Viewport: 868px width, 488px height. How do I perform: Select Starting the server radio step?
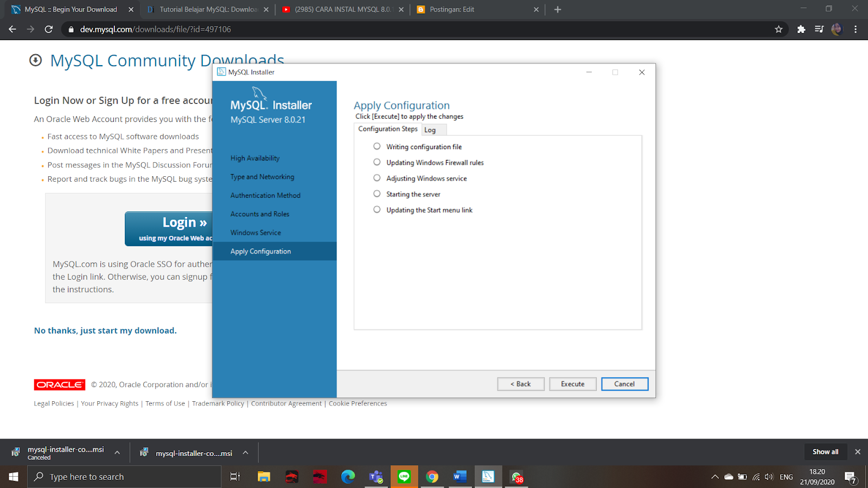(377, 194)
